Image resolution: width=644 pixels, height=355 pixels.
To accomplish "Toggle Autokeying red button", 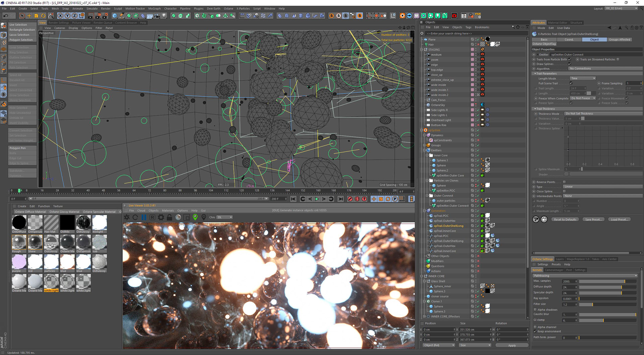I will [x=357, y=199].
